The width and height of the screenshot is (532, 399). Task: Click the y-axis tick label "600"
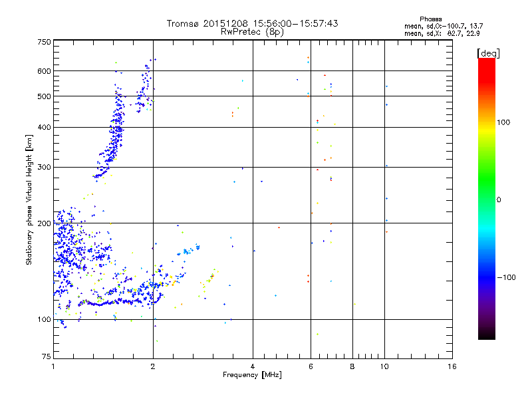[x=44, y=71]
